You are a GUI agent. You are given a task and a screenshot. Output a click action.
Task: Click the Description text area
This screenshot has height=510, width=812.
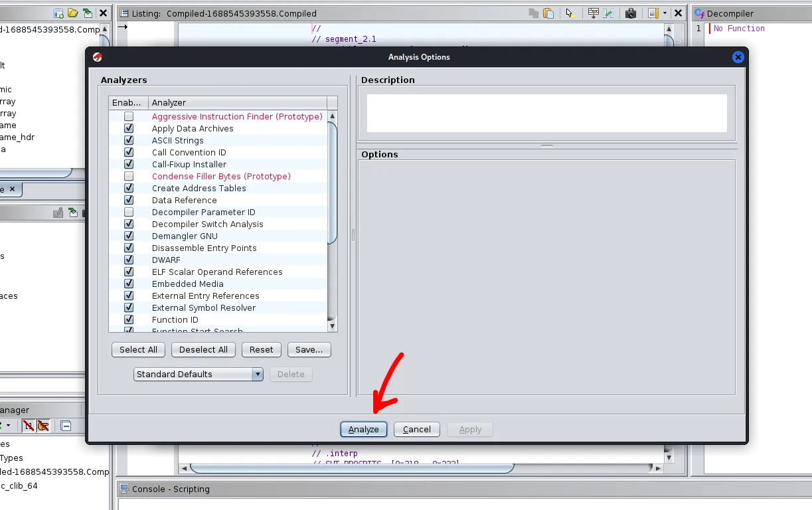coord(546,113)
